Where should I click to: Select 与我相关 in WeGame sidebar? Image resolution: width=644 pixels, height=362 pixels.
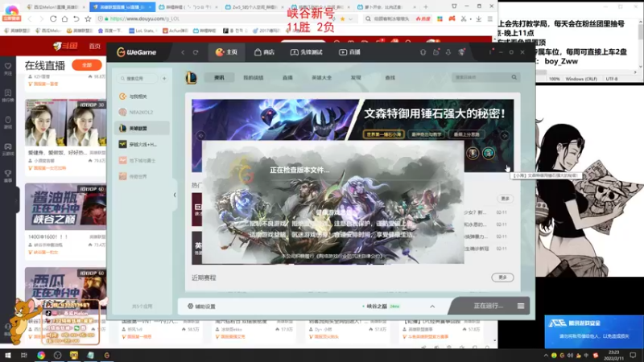(142, 97)
